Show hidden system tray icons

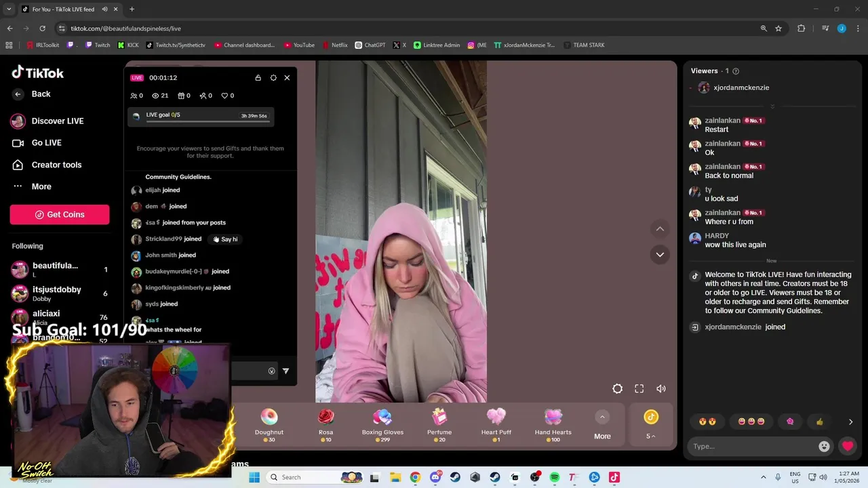764,477
